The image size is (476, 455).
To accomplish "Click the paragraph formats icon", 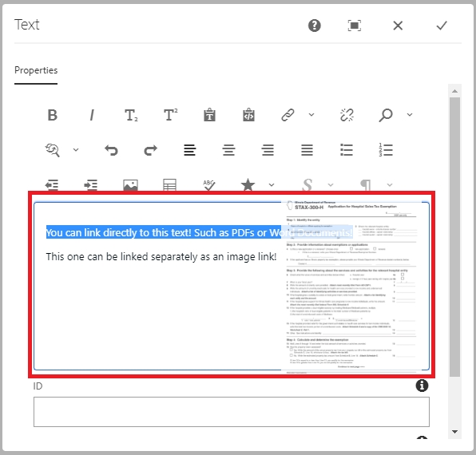I will [x=366, y=185].
